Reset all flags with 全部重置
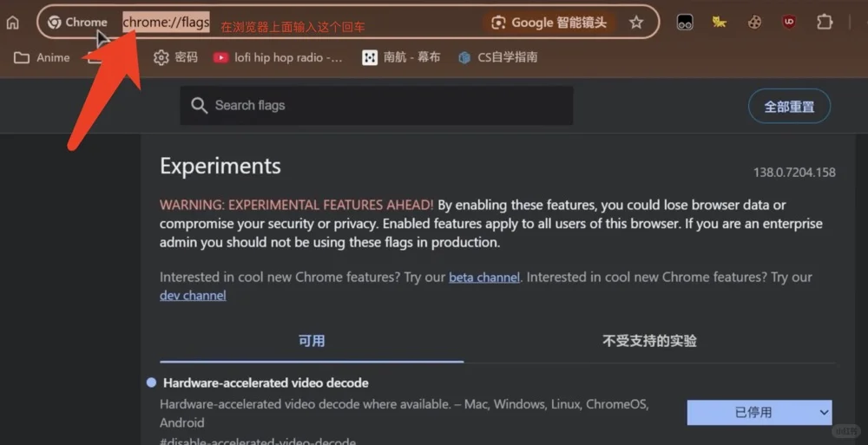Image resolution: width=868 pixels, height=445 pixels. 789,107
